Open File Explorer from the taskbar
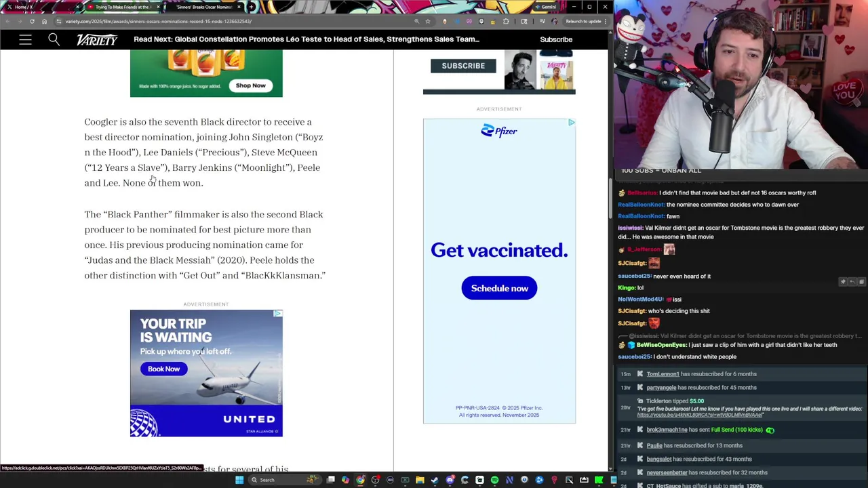Image resolution: width=868 pixels, height=488 pixels. 420,480
